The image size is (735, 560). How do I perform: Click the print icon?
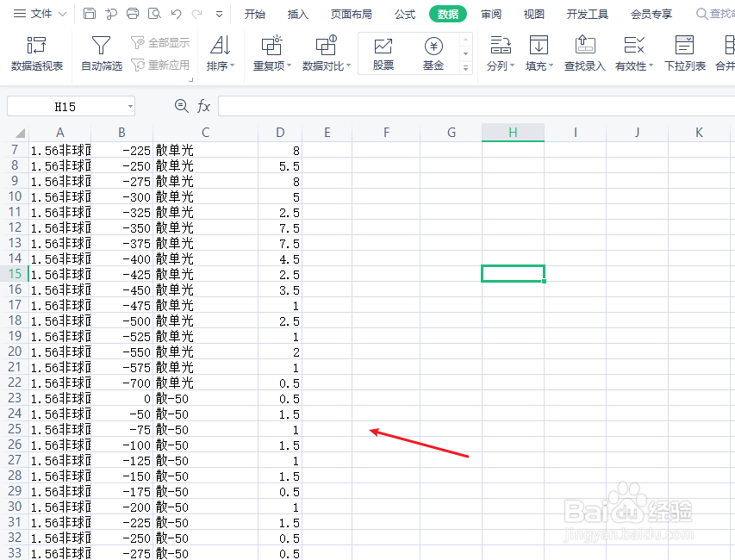pyautogui.click(x=133, y=14)
